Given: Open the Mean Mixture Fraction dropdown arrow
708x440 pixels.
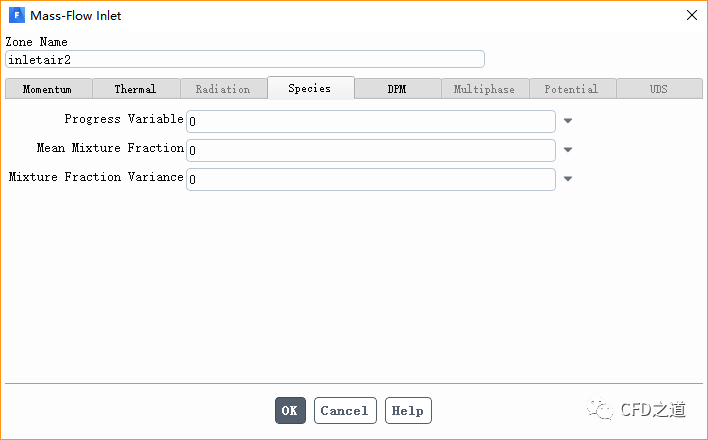Looking at the screenshot, I should click(568, 150).
